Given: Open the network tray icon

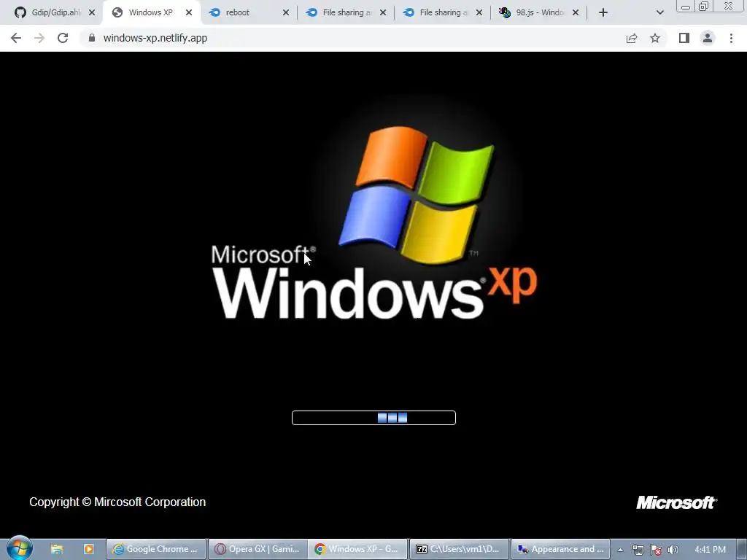Looking at the screenshot, I should [x=638, y=550].
